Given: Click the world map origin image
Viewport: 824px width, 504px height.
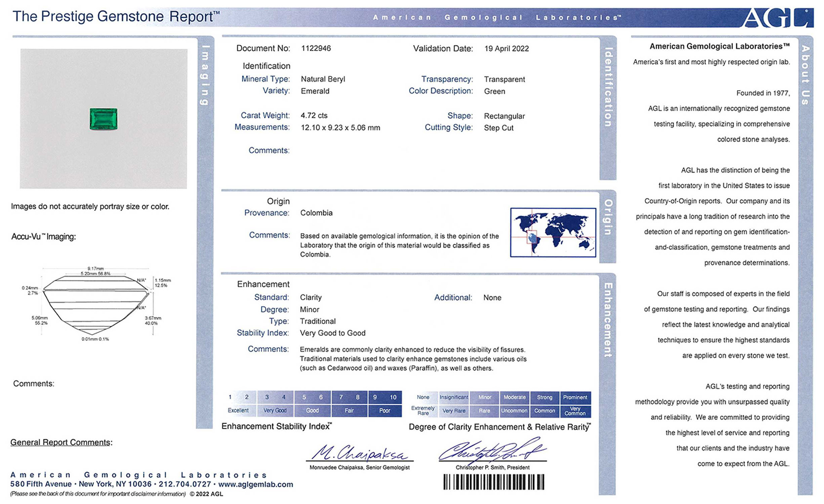Looking at the screenshot, I should click(x=553, y=233).
